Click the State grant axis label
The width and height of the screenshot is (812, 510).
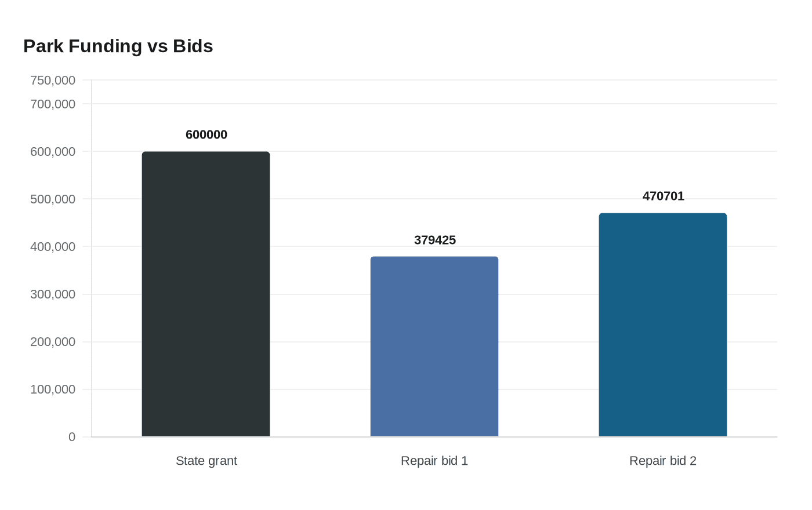pyautogui.click(x=206, y=461)
